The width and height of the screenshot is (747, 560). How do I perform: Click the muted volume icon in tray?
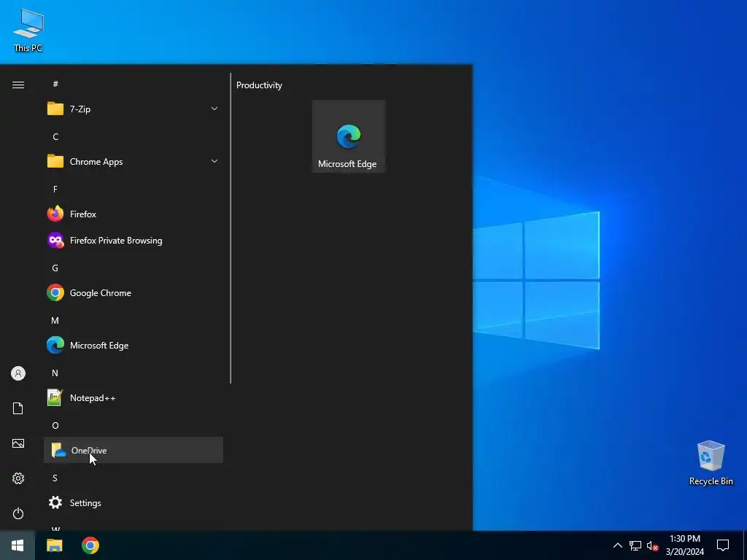coord(652,545)
